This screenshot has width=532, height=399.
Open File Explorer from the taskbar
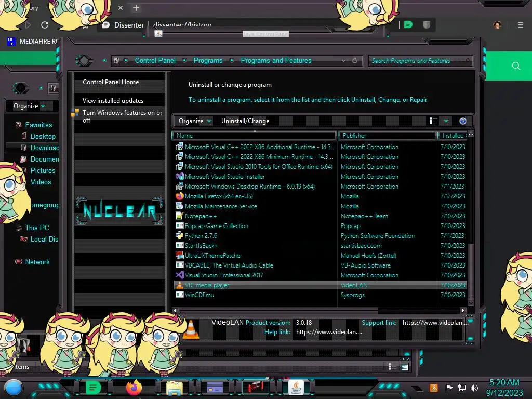(175, 388)
